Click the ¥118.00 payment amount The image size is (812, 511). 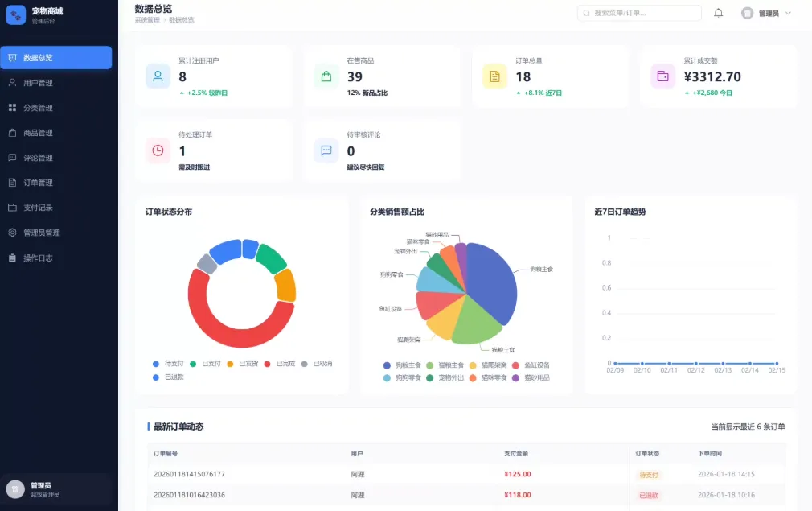click(x=517, y=495)
